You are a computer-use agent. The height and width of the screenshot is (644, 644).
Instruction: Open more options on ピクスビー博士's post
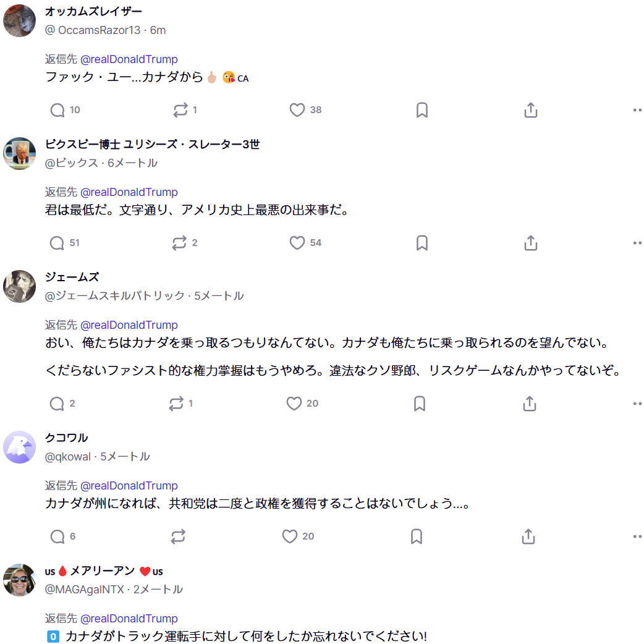click(x=637, y=243)
